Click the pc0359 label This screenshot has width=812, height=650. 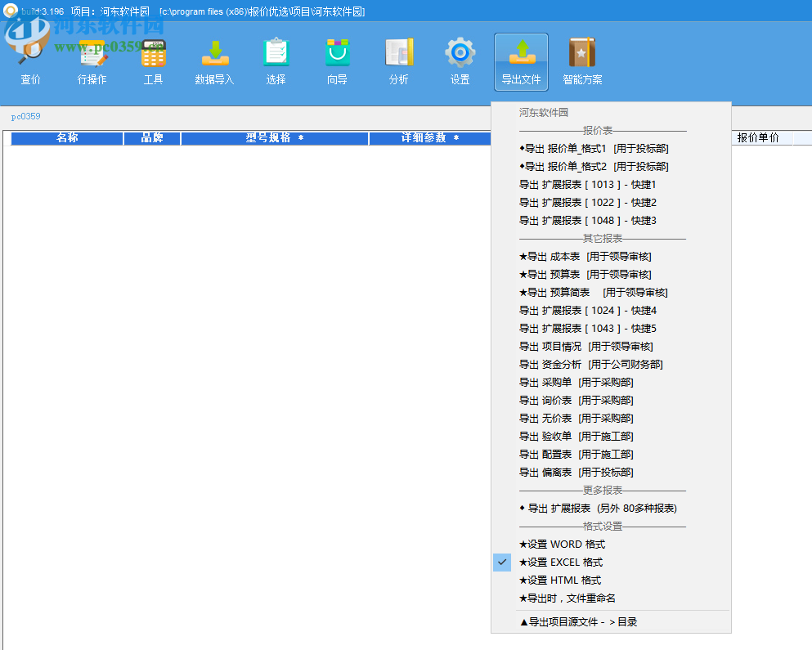click(x=26, y=117)
